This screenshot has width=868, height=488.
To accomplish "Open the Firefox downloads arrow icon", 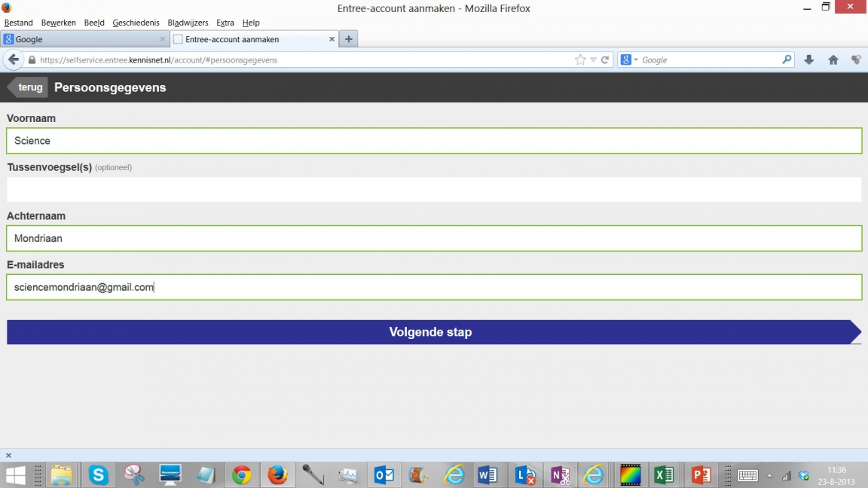I will [x=809, y=60].
